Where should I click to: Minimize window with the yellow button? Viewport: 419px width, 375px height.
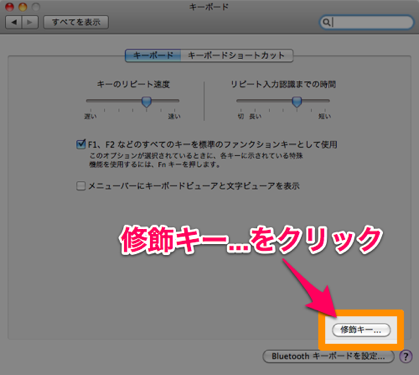coord(23,6)
